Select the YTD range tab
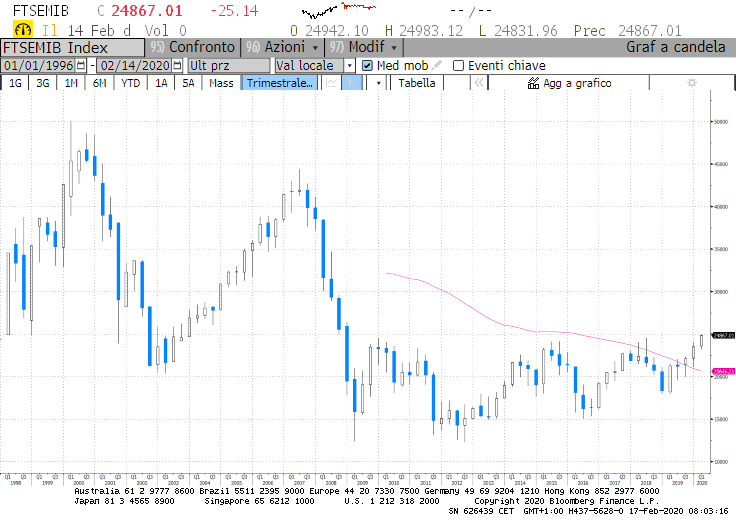This screenshot has width=736, height=530. click(x=130, y=83)
